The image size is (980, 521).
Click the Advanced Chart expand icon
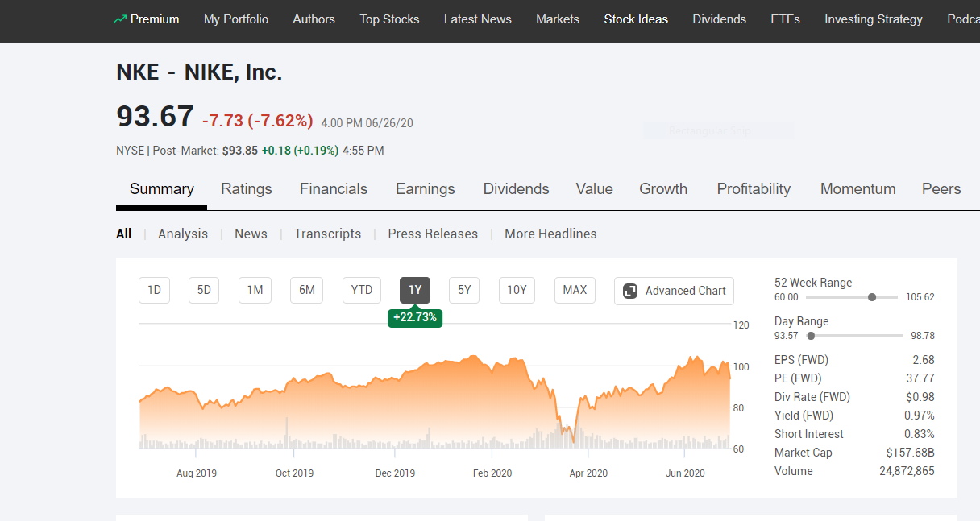point(631,291)
